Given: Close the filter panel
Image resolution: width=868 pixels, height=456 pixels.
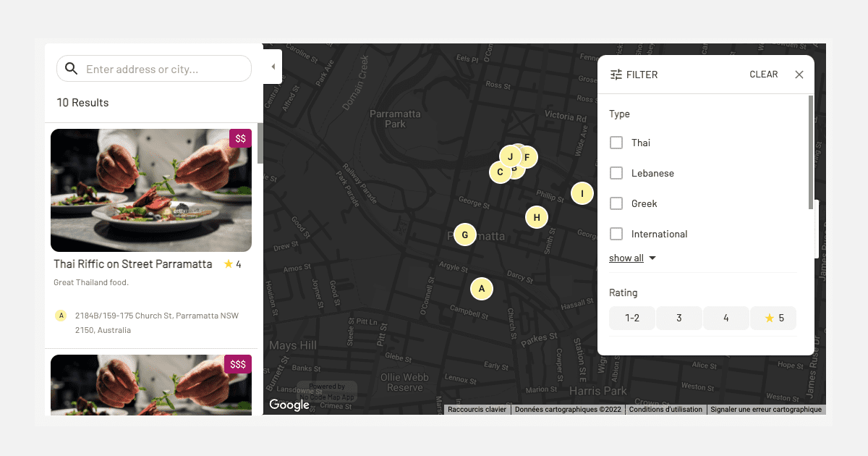Looking at the screenshot, I should [x=799, y=75].
